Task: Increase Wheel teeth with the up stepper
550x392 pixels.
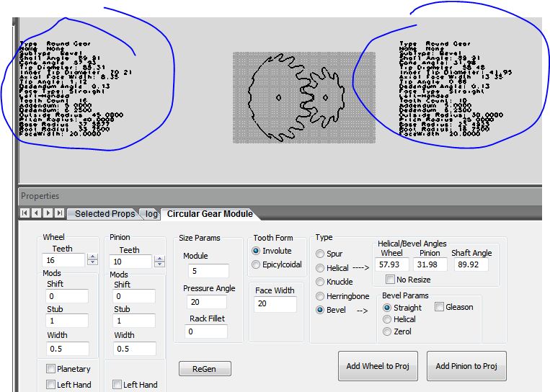Action: click(92, 257)
